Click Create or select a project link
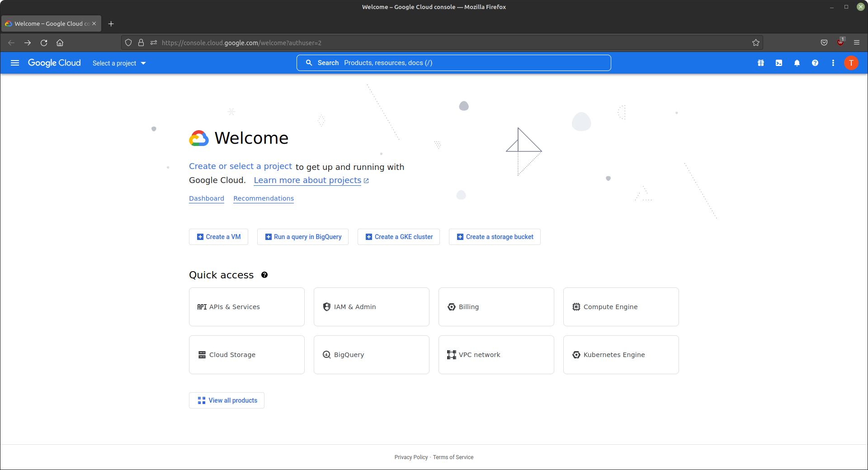Image resolution: width=868 pixels, height=470 pixels. pos(241,166)
